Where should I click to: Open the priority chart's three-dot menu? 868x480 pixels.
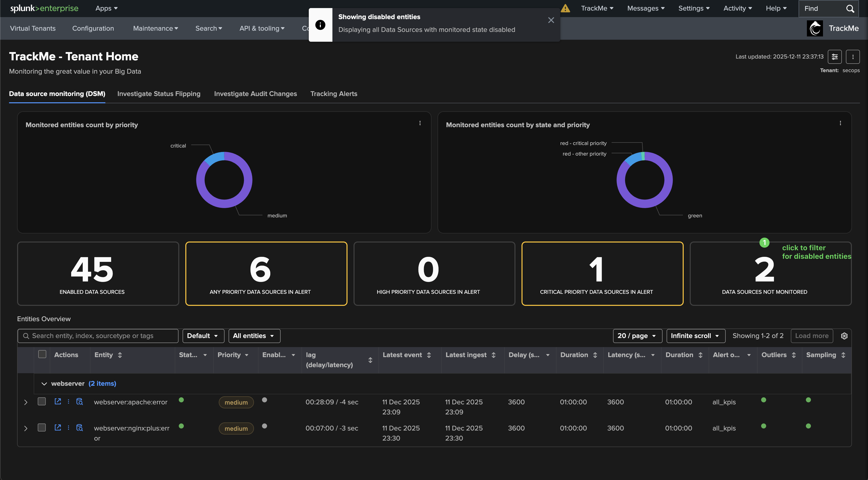point(420,123)
